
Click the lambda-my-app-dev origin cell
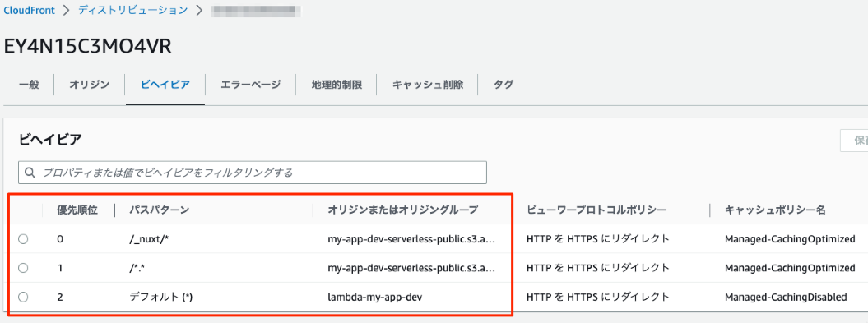coord(375,297)
